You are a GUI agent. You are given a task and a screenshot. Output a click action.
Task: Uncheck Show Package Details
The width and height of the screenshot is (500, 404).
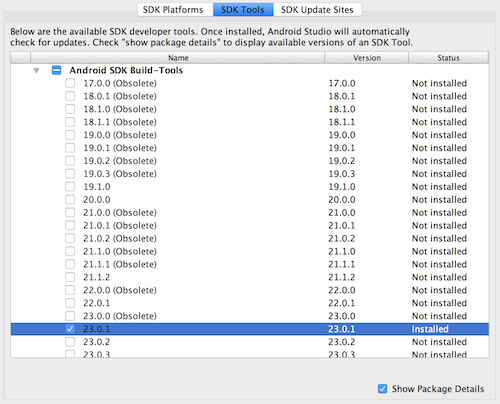[382, 389]
